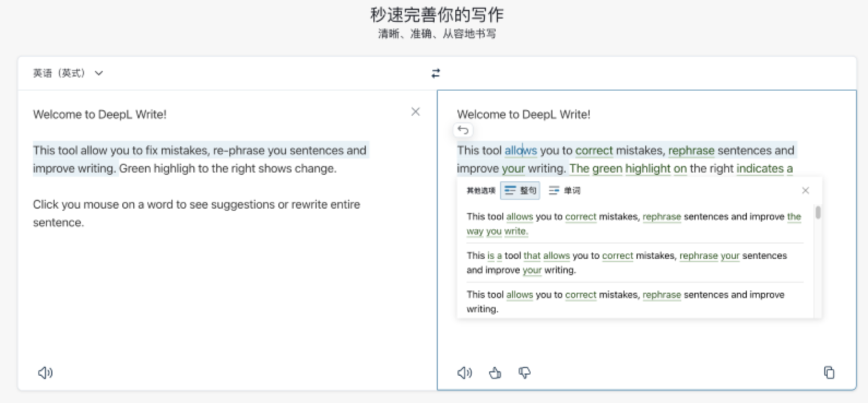Click the swap arrows icon
The height and width of the screenshot is (403, 868).
pyautogui.click(x=435, y=73)
